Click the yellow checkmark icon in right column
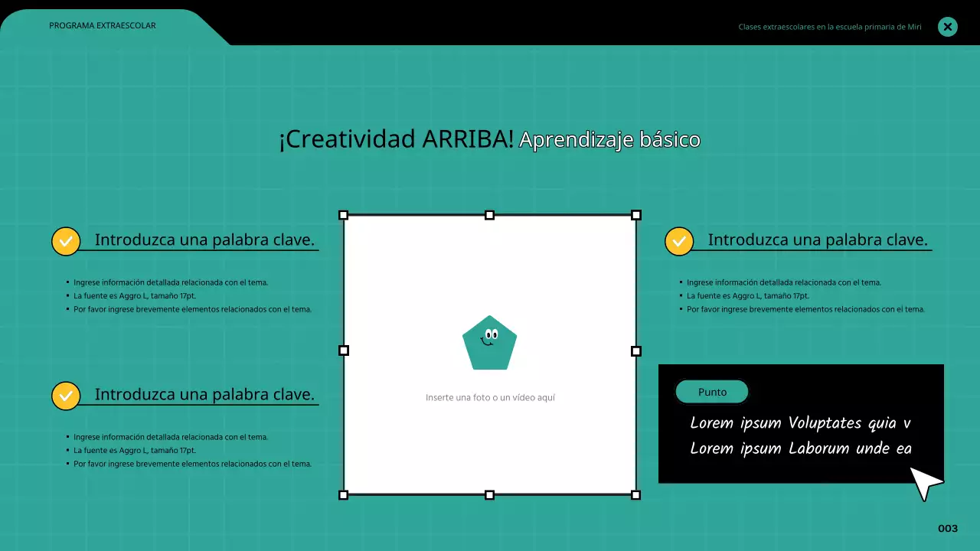Screen dimensions: 980x551 679,241
